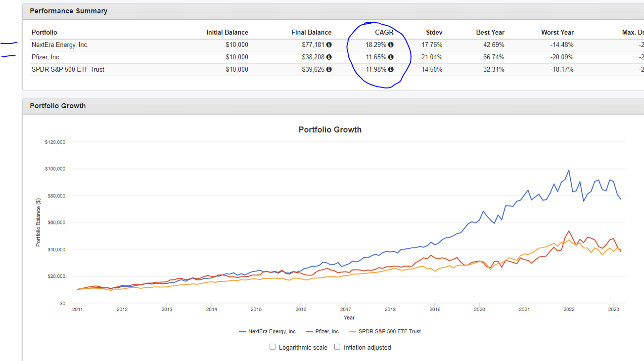Viewport: 644px width, 361px height.
Task: Click info icon beside $38,208 final balance
Action: click(x=329, y=57)
